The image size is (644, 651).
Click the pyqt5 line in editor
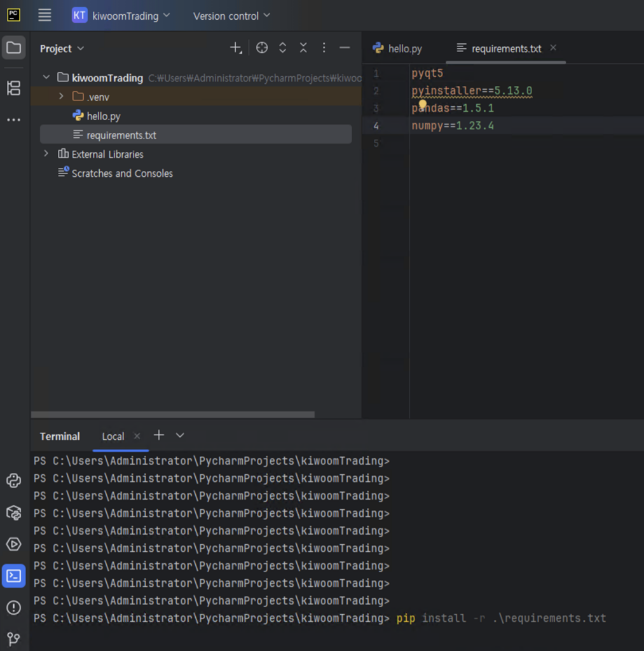[427, 74]
